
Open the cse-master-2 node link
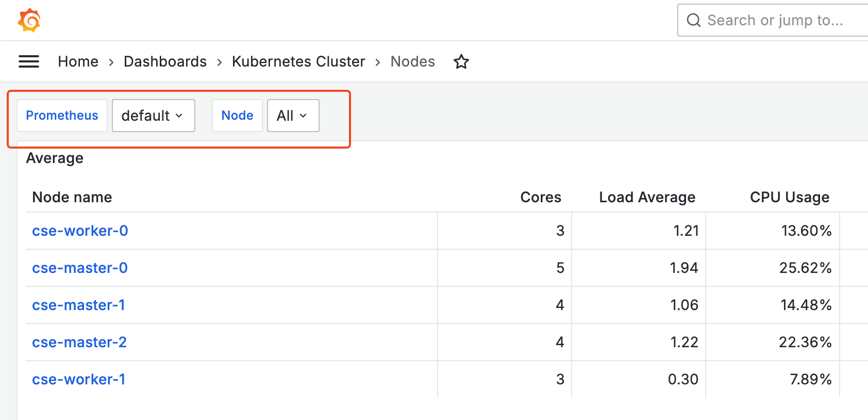click(79, 342)
